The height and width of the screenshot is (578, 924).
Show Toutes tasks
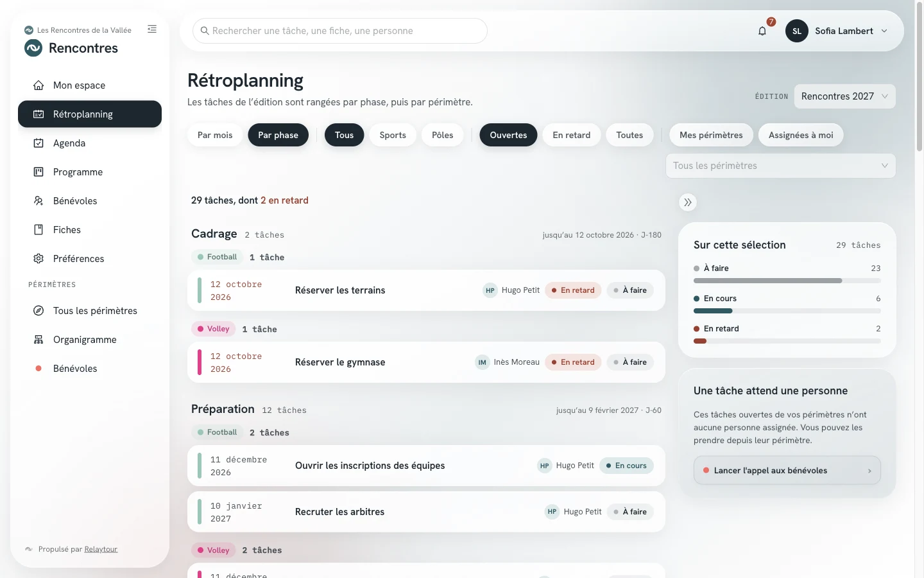pos(629,135)
